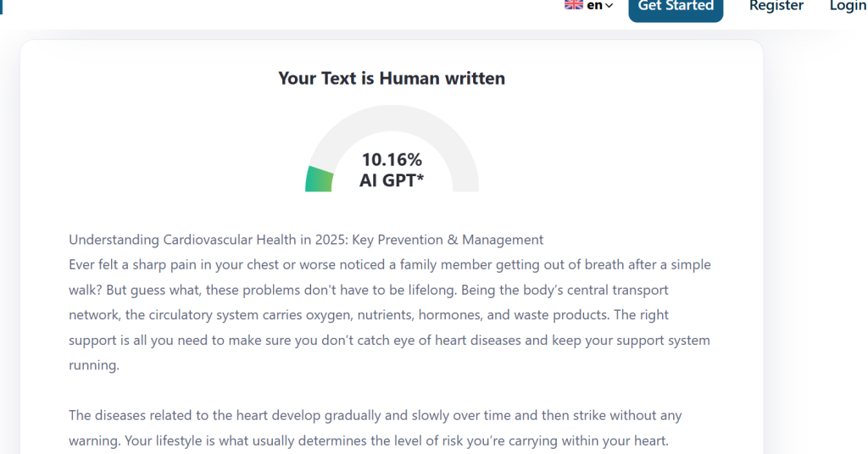Image resolution: width=868 pixels, height=454 pixels.
Task: Go to the Login link
Action: 848,6
